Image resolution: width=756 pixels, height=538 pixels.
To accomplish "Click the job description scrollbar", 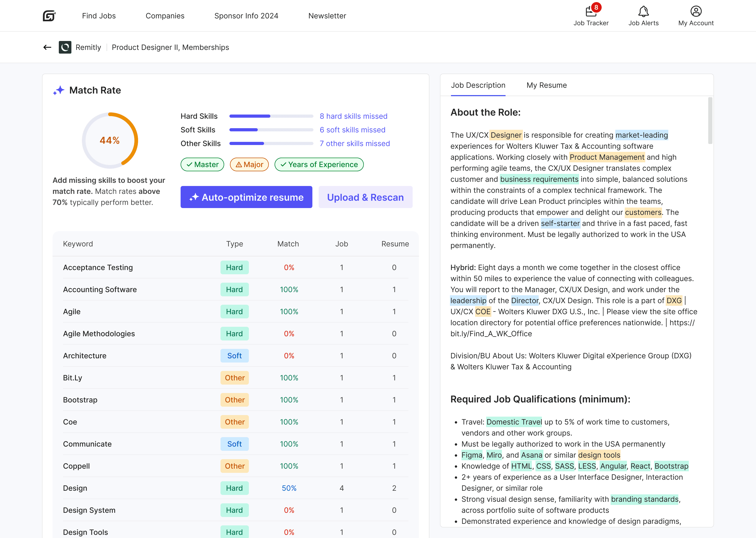I will [710, 121].
